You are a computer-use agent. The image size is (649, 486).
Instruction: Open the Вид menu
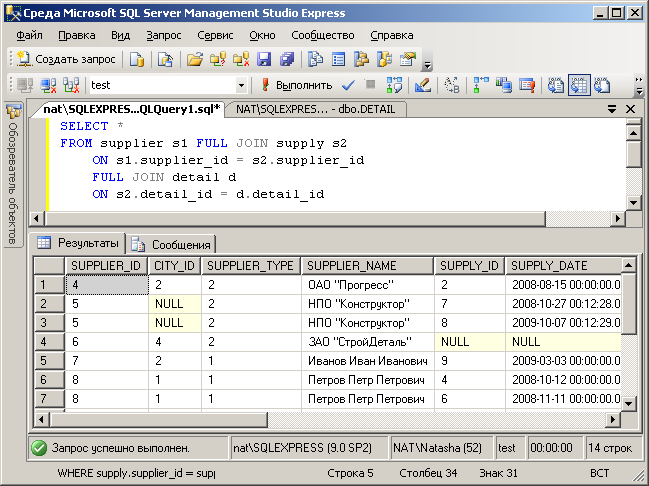(x=120, y=36)
